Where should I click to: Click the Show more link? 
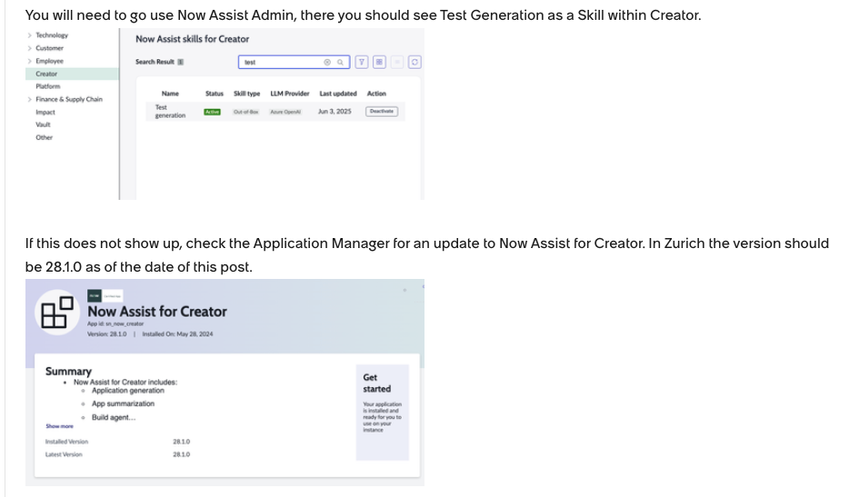(x=59, y=426)
